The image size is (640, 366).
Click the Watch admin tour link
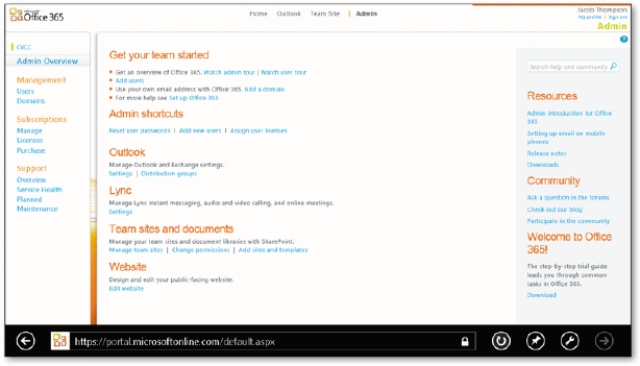tap(229, 72)
